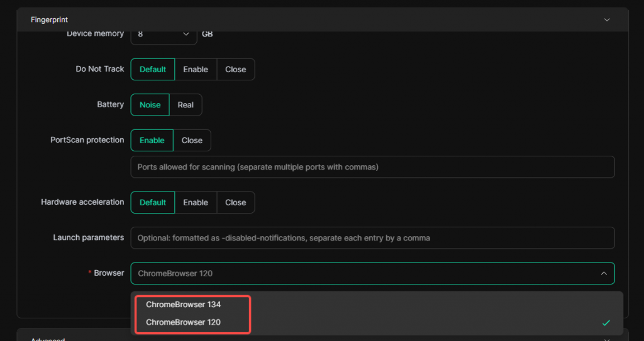Click the Launch parameters input field
644x341 pixels.
[x=372, y=238]
